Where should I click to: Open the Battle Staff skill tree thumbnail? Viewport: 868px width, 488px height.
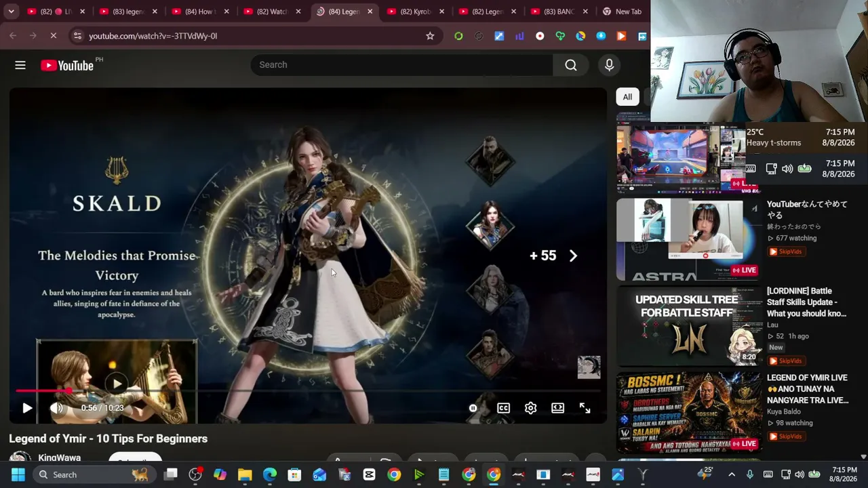click(688, 326)
